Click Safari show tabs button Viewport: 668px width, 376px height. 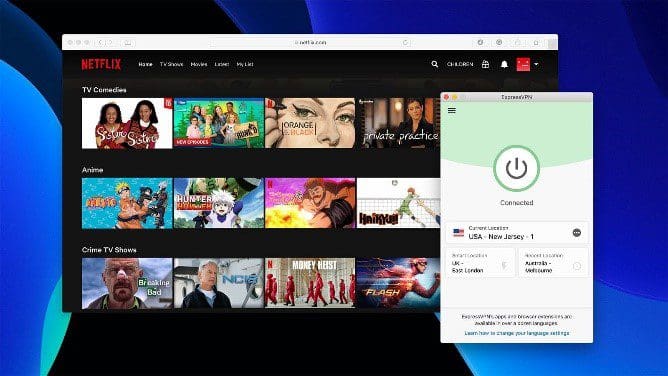[536, 42]
